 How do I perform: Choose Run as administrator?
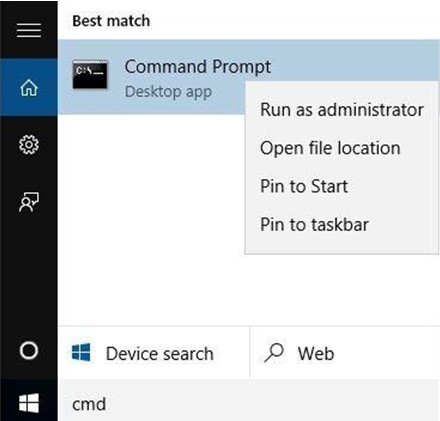tap(342, 110)
